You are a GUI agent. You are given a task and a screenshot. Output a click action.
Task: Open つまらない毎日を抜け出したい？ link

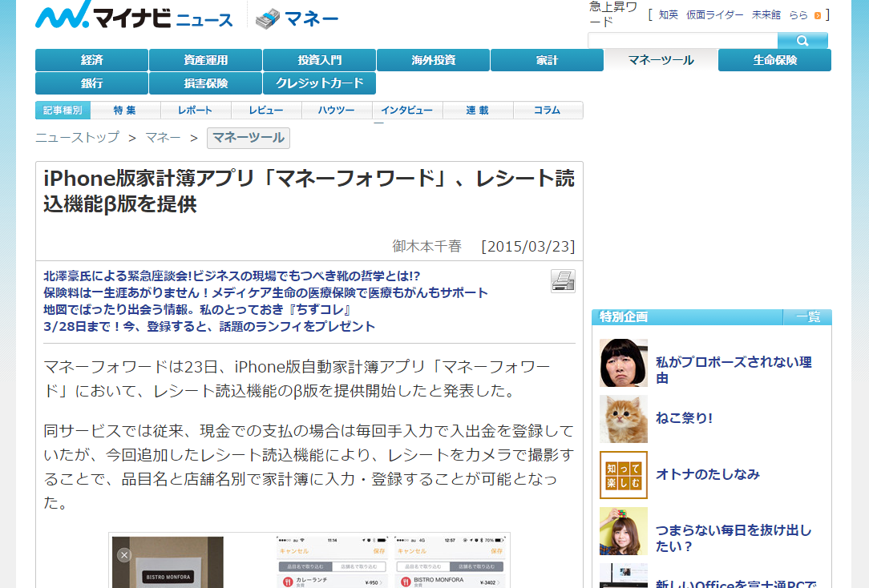[734, 538]
